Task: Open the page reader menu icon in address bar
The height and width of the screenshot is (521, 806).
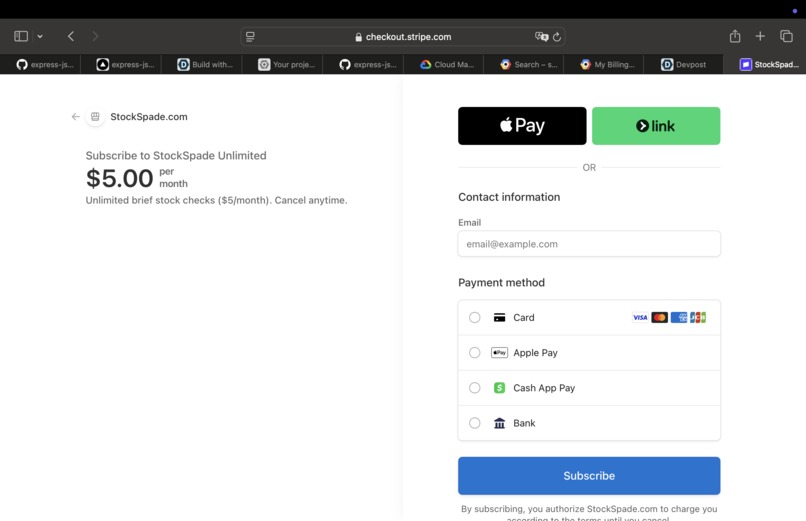Action: tap(250, 37)
